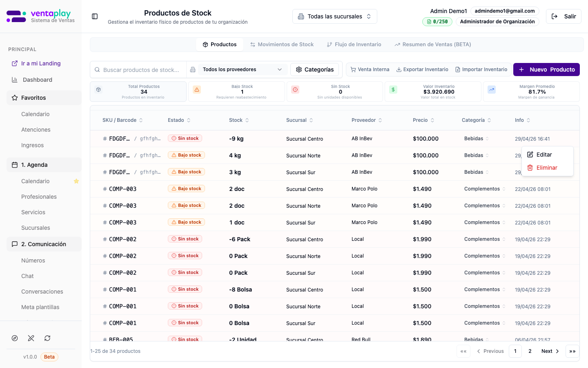Screen dimensions: 588x368
Task: Click the Salir logout icon
Action: (x=555, y=16)
